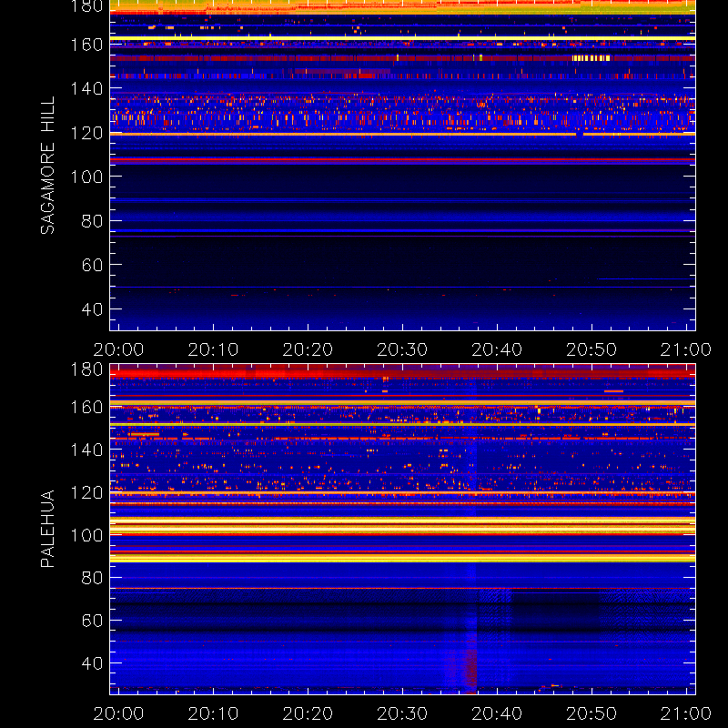Select the 140 tick label on Sagamore Hill axis
728x728 pixels.
coord(86,88)
